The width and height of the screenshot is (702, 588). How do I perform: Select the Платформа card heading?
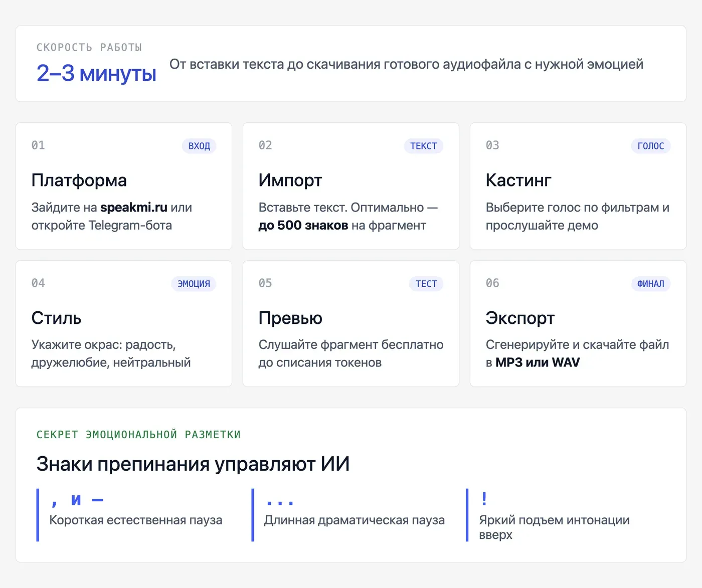(79, 180)
